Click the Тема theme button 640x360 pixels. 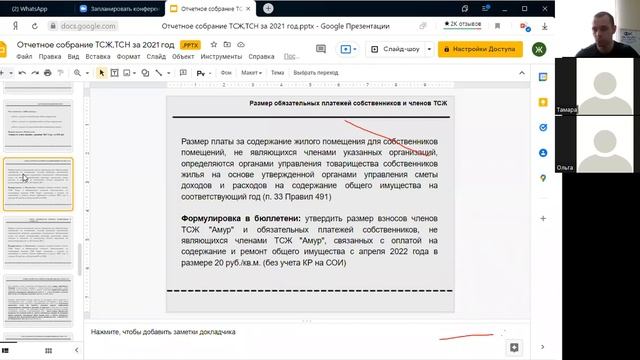point(278,73)
